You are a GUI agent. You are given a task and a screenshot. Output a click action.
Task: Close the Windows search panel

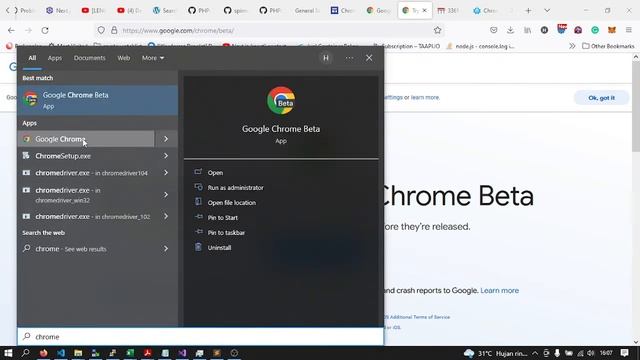(369, 58)
